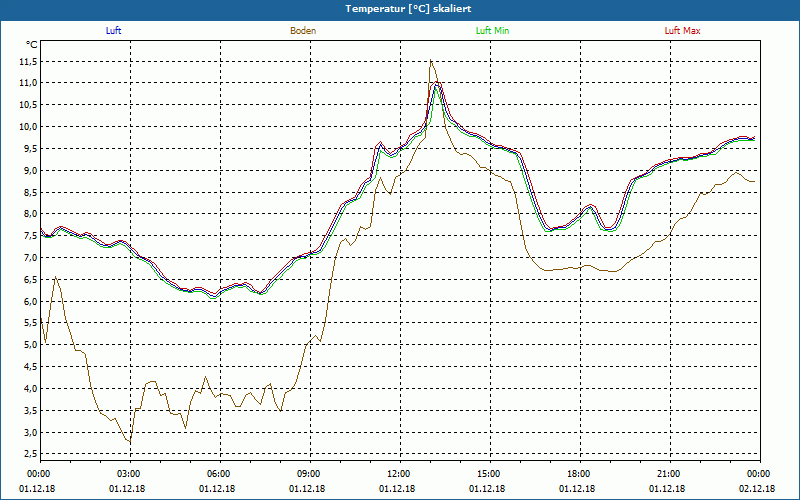Click the 2,5 y-axis value
This screenshot has height=500, width=800.
click(30, 454)
